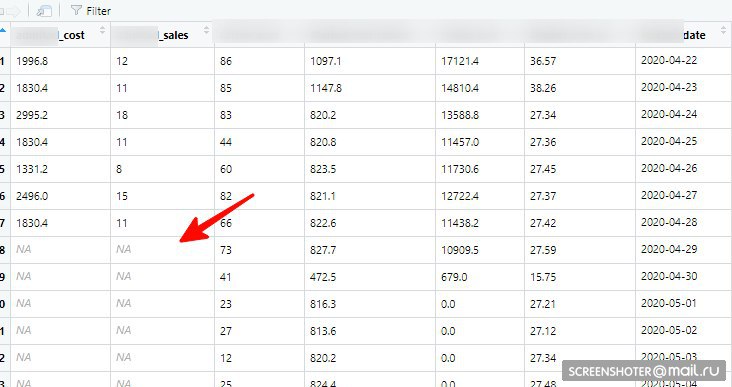
Task: Select cell value 679.0
Action: coord(454,278)
